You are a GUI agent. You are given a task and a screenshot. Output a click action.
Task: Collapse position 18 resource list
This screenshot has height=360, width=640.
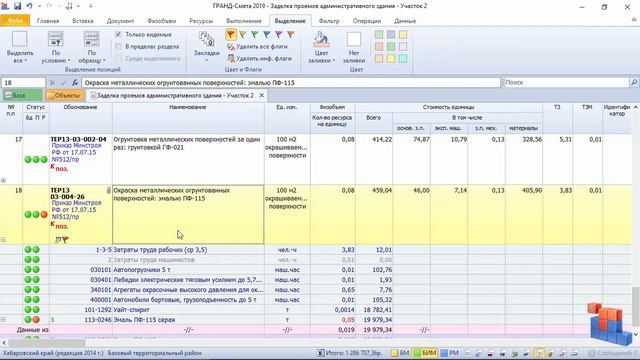coord(3,240)
